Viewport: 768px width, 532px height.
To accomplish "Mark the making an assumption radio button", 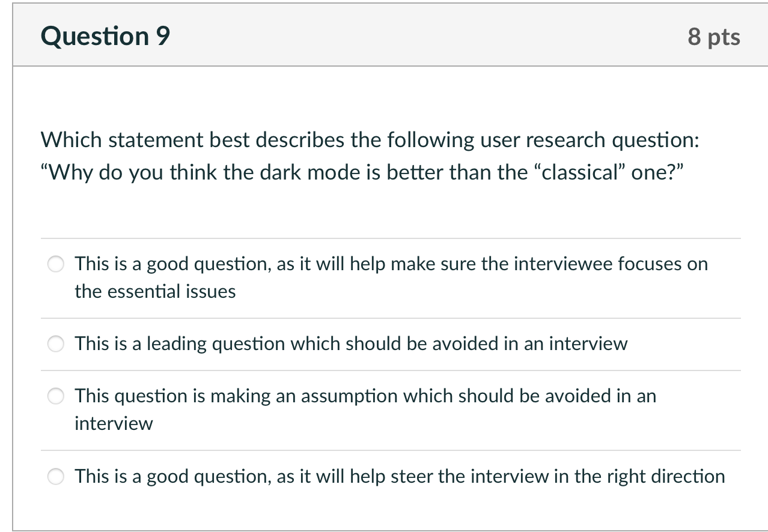I will 56,396.
